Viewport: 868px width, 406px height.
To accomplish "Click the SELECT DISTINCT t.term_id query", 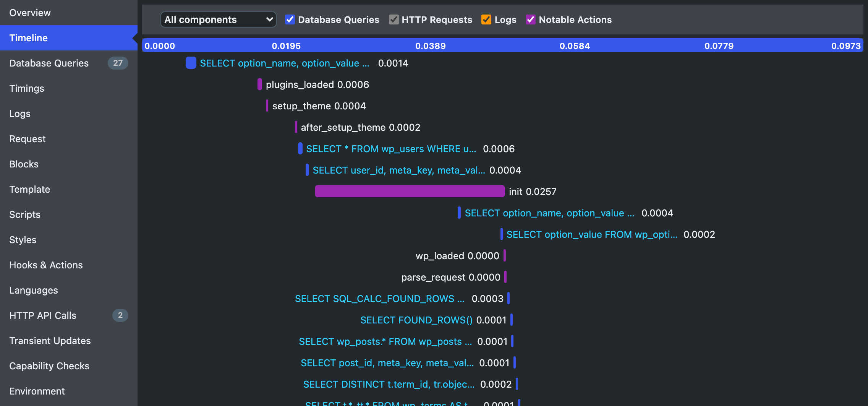I will pos(389,384).
